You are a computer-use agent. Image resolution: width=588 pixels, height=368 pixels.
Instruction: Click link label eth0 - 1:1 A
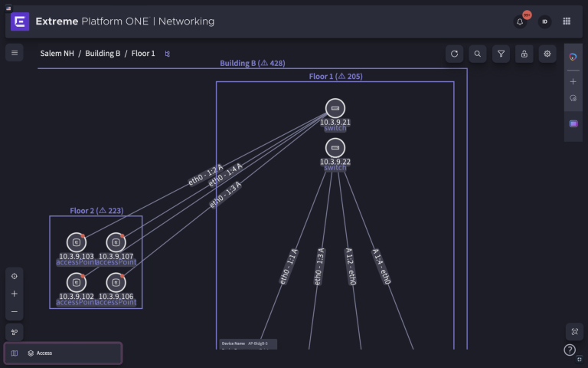pos(289,267)
